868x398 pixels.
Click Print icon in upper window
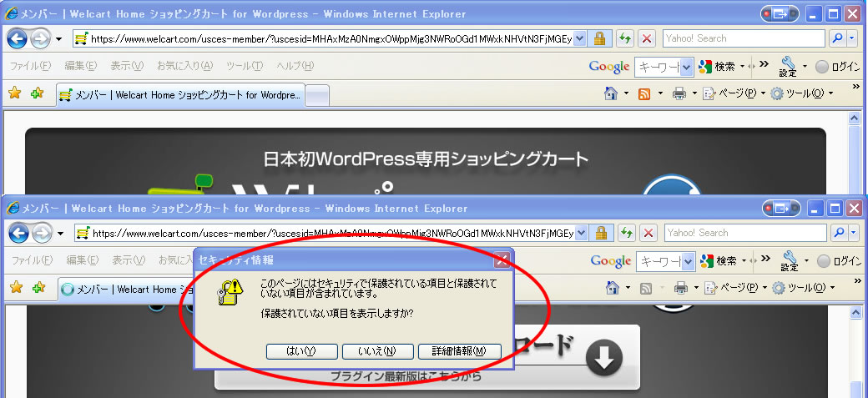679,93
